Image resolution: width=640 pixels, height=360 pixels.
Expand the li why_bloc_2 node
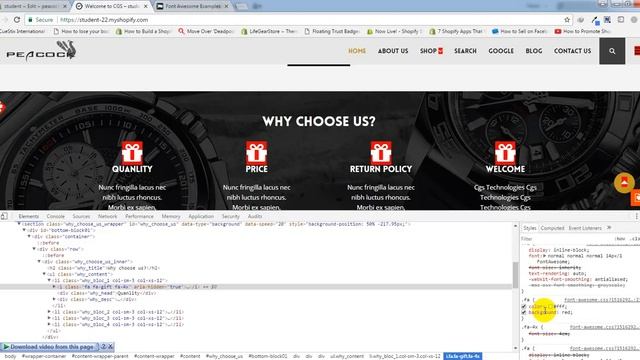point(49,312)
